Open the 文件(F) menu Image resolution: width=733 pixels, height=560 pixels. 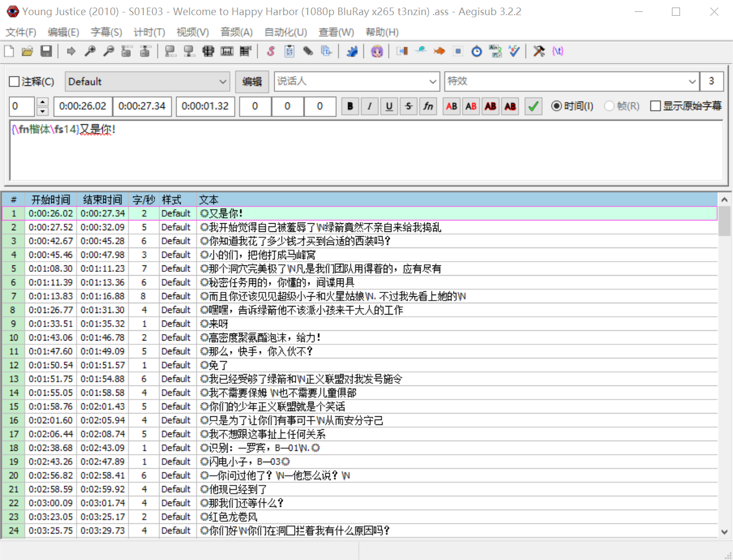pyautogui.click(x=21, y=32)
